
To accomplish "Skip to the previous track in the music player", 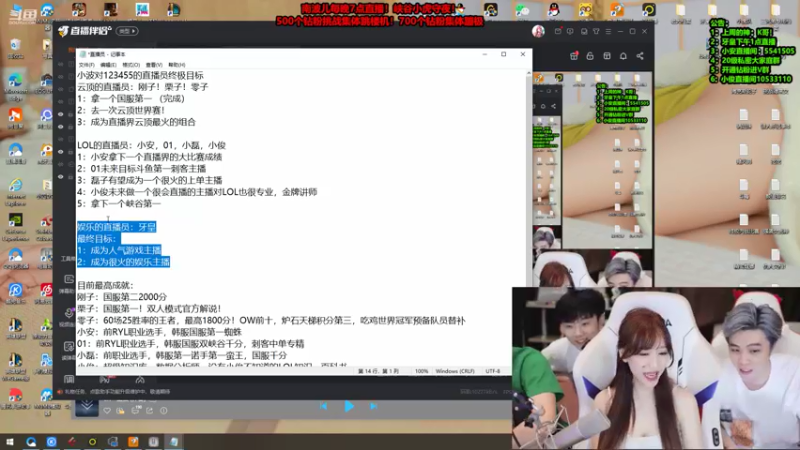I will [323, 406].
